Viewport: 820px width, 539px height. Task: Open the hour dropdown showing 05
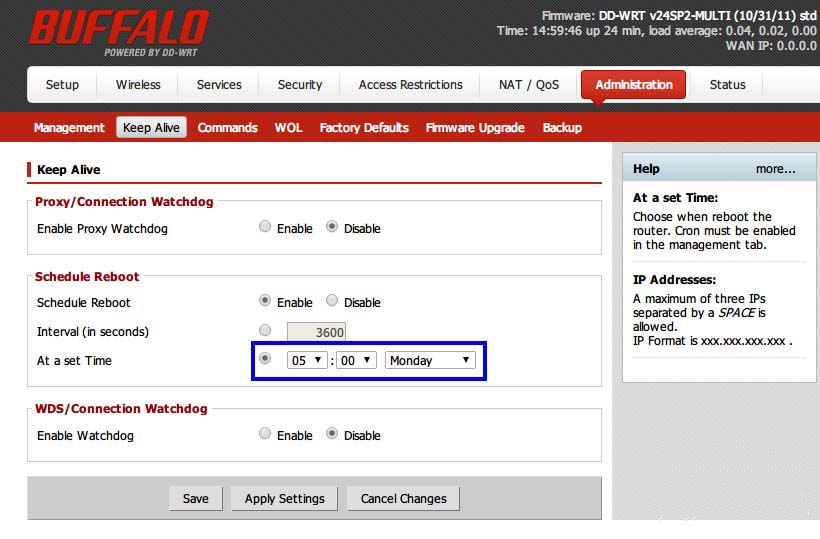(307, 360)
